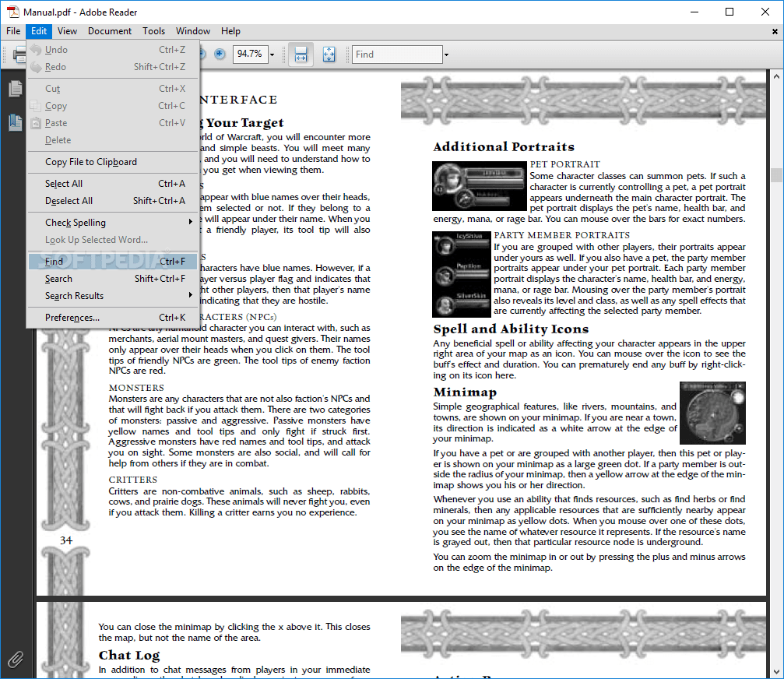
Task: Click the Fit Page toolbar icon
Action: (329, 54)
